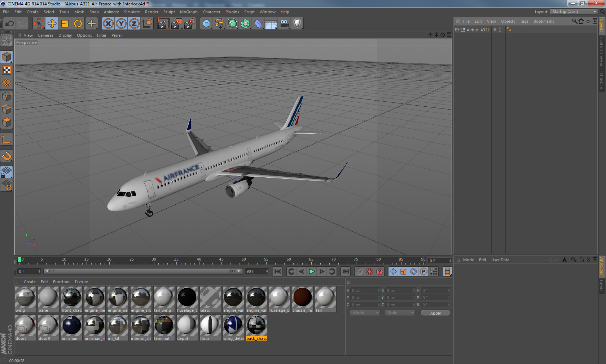Toggle the locked workplane
The height and width of the screenshot is (364, 606).
click(6, 172)
